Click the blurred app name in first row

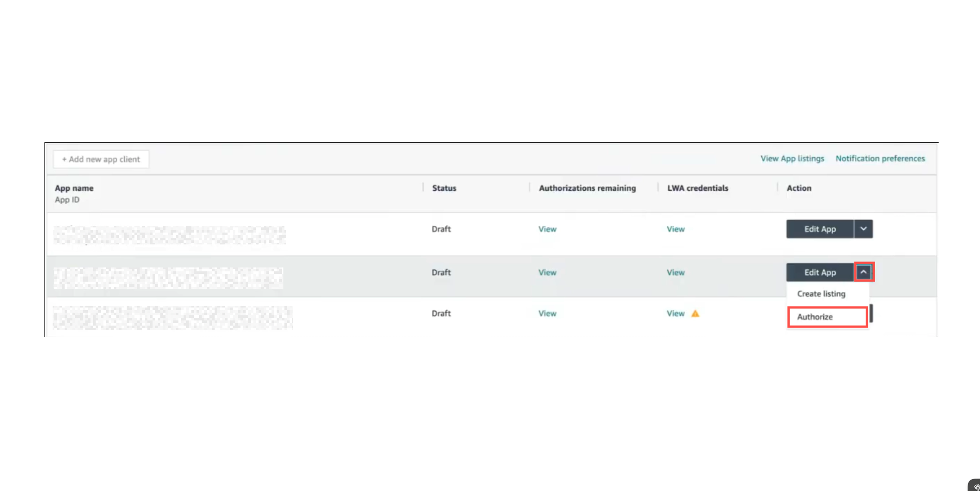[x=169, y=235]
